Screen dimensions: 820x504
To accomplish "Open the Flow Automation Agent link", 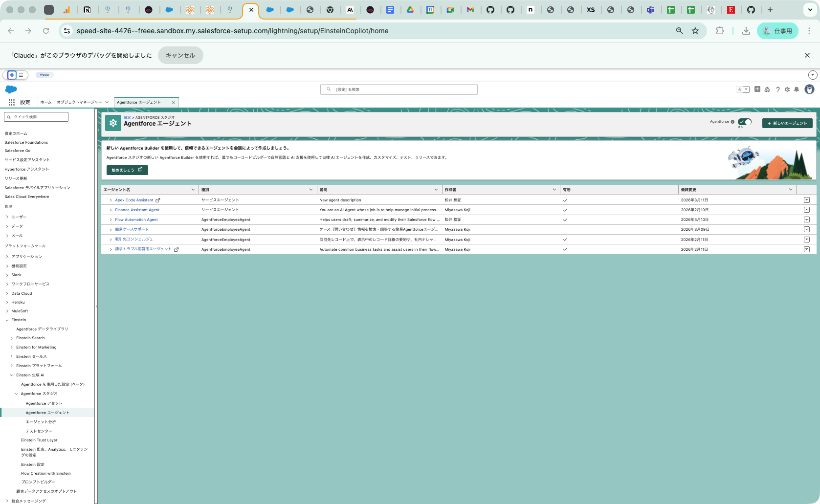I will point(136,220).
